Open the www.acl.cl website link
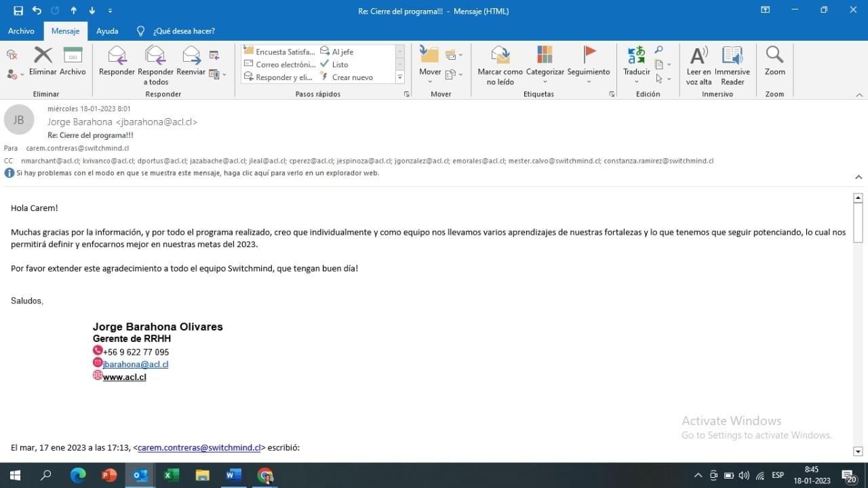This screenshot has width=868, height=488. [124, 377]
